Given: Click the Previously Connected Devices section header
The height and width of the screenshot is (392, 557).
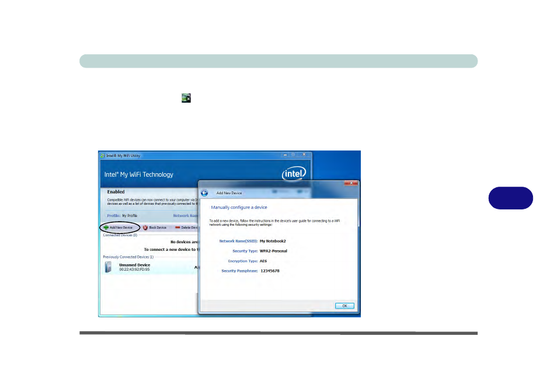Looking at the screenshot, I should point(128,257).
